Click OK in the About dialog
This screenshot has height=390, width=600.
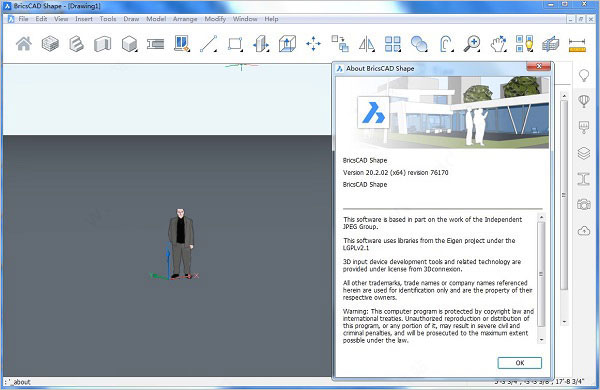(520, 363)
